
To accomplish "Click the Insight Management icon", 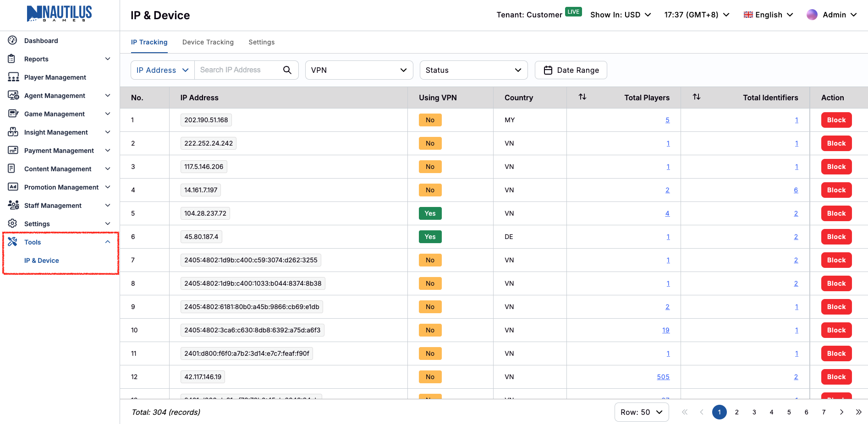I will 13,132.
